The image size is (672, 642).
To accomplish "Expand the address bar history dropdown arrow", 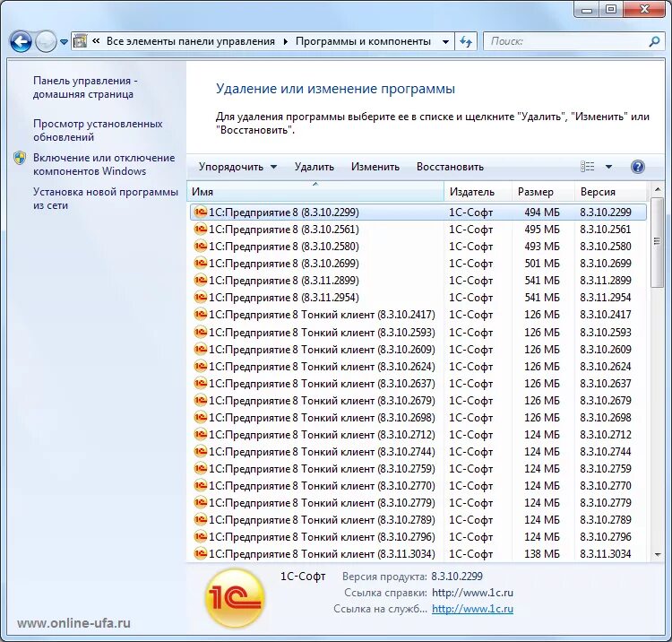I will (x=445, y=41).
